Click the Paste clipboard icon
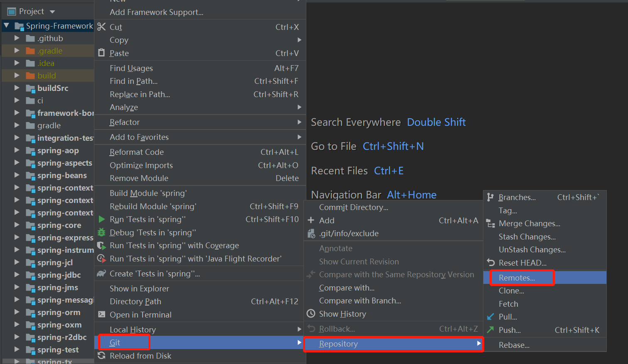 tap(101, 53)
